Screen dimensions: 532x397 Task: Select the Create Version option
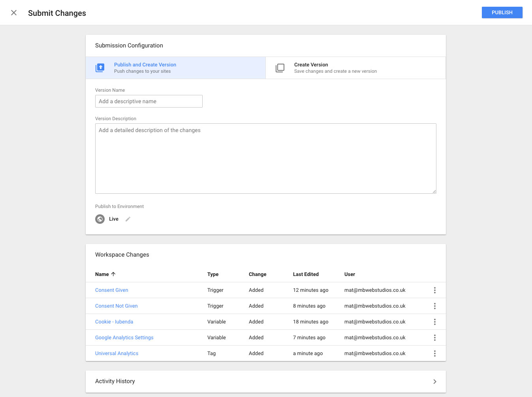point(355,68)
